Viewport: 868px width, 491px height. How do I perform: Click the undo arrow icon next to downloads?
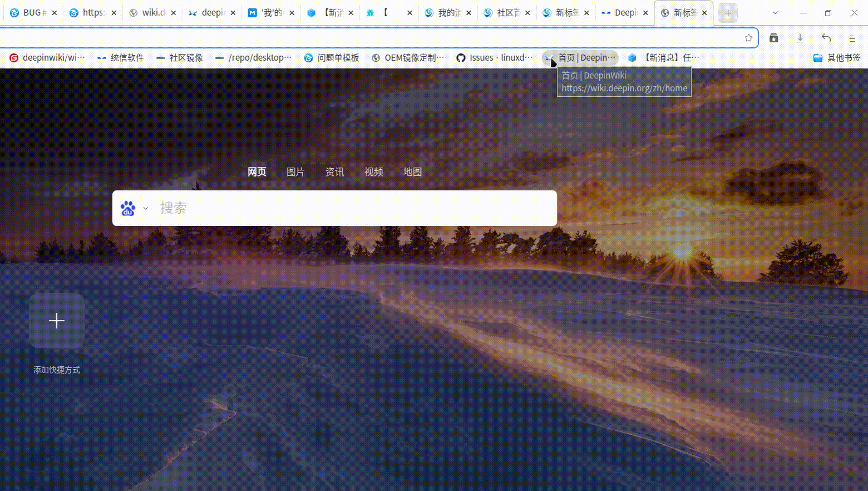coord(826,38)
